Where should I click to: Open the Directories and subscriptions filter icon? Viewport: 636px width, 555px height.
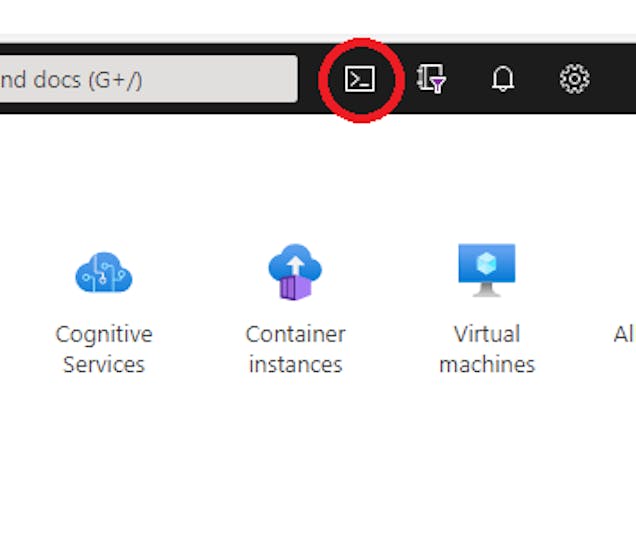pos(431,79)
